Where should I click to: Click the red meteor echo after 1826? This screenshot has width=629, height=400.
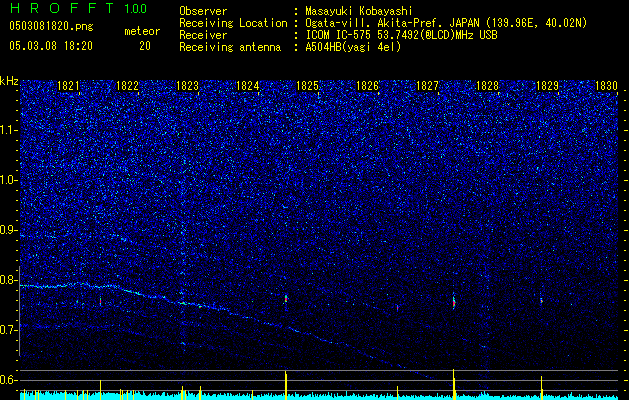click(397, 308)
